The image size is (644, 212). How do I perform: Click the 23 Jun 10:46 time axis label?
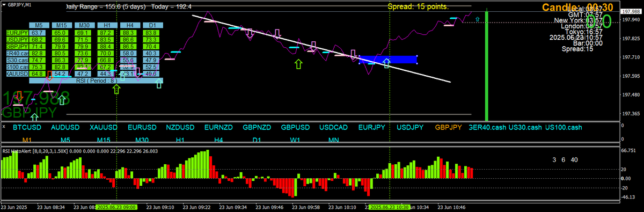click(452, 207)
